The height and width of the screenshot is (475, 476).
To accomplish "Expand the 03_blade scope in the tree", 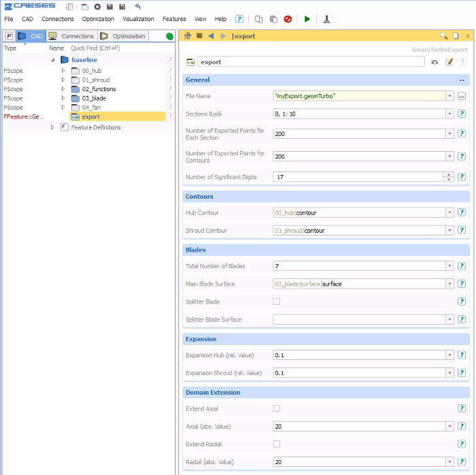I will click(63, 98).
